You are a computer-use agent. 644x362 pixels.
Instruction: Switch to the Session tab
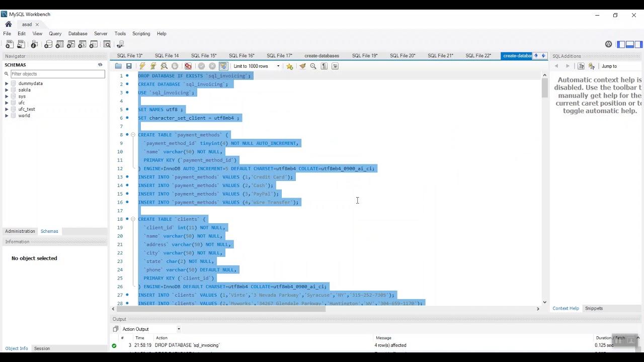[42, 348]
